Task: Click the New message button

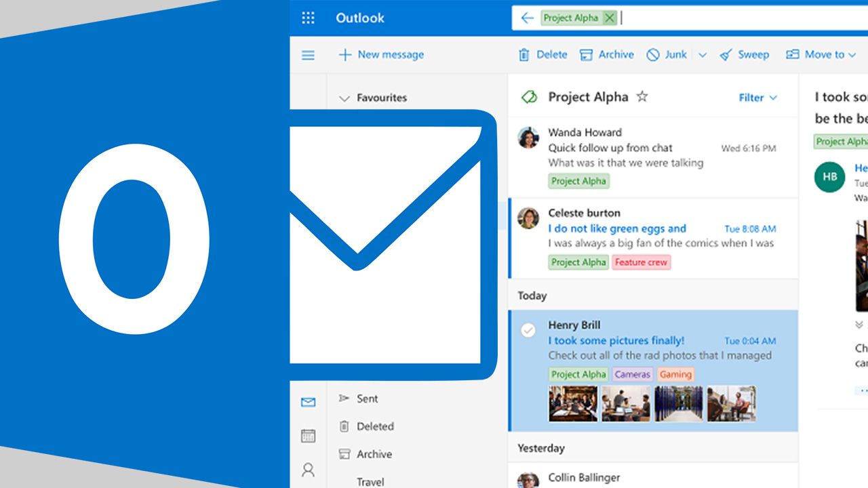Action: 381,54
